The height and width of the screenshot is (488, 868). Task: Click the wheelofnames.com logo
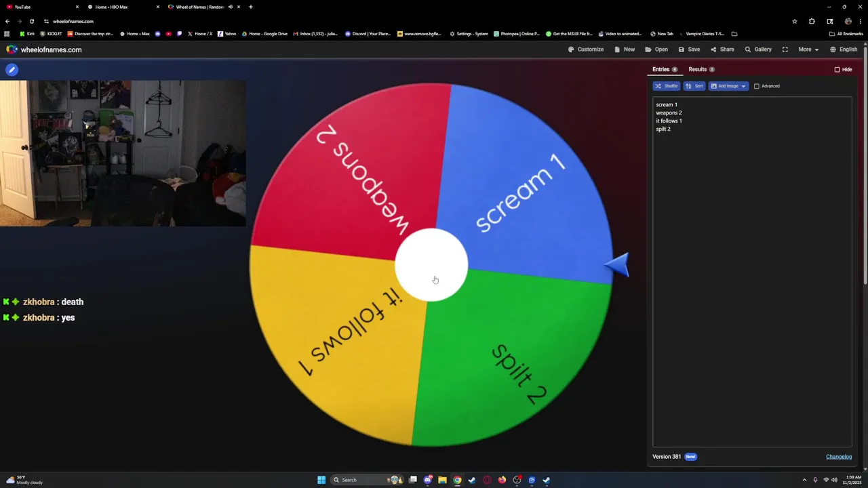(x=44, y=49)
